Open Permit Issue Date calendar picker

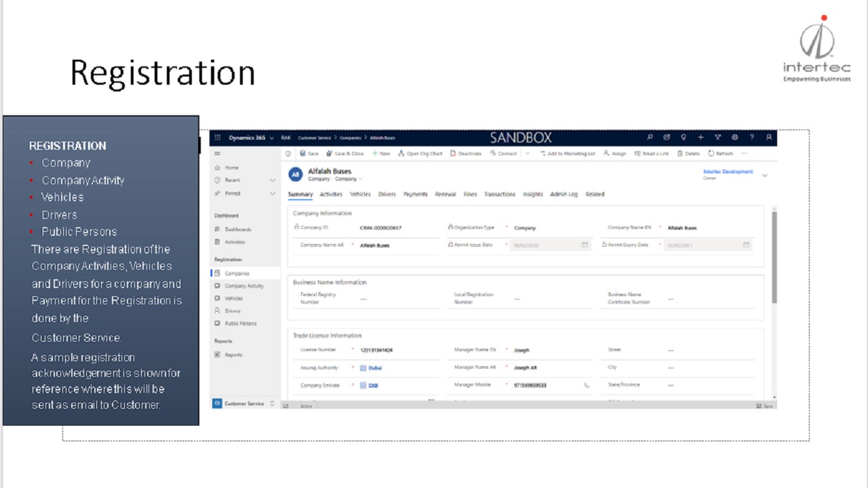point(585,245)
